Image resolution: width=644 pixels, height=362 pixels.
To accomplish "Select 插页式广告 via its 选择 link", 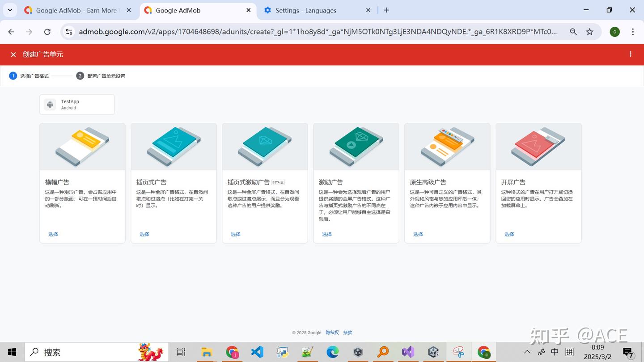I will (144, 234).
